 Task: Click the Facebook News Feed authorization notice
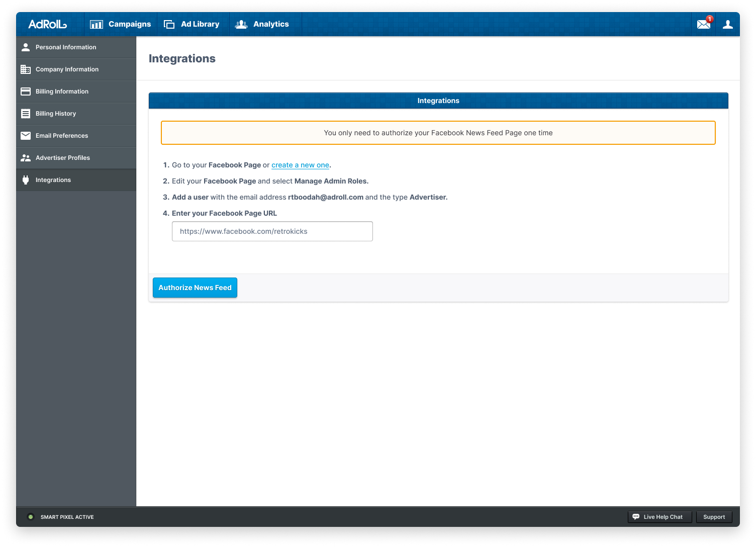pos(438,133)
